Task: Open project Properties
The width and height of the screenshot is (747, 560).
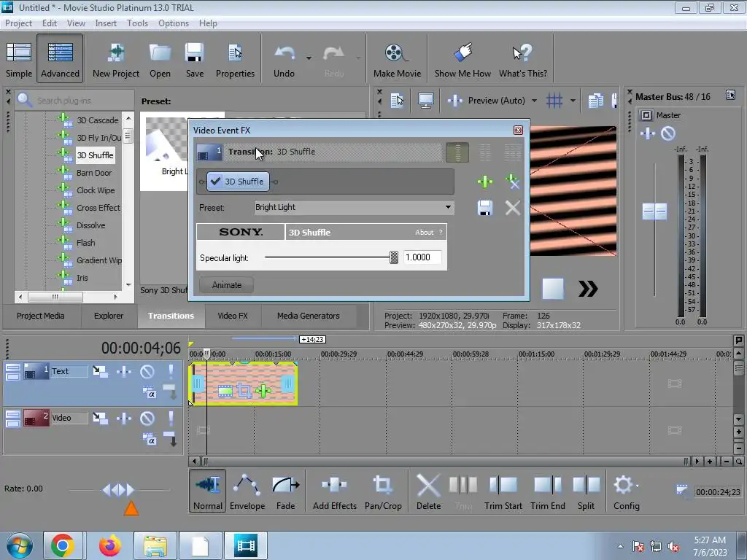Action: [235, 60]
